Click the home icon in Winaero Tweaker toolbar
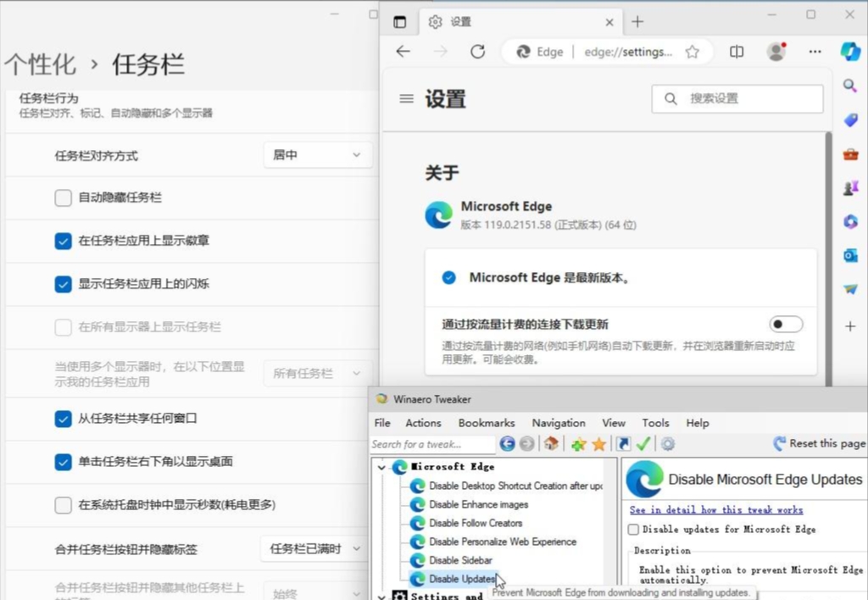This screenshot has width=868, height=600. 550,443
